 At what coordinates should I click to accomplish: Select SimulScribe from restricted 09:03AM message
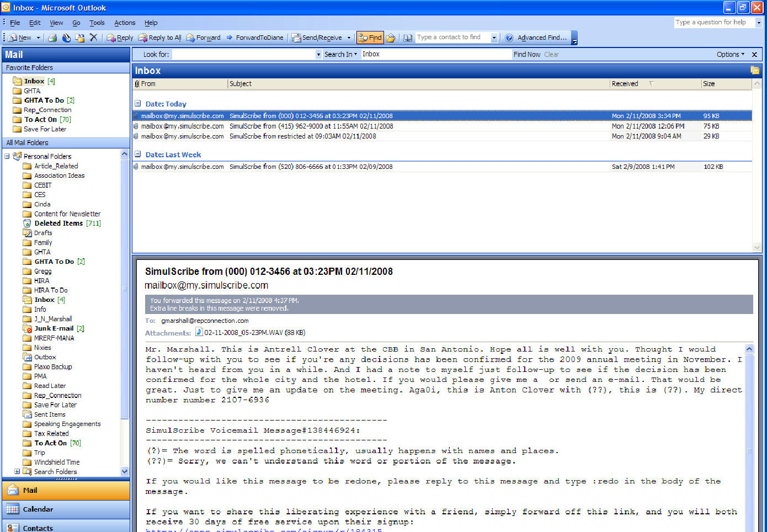[x=442, y=136]
